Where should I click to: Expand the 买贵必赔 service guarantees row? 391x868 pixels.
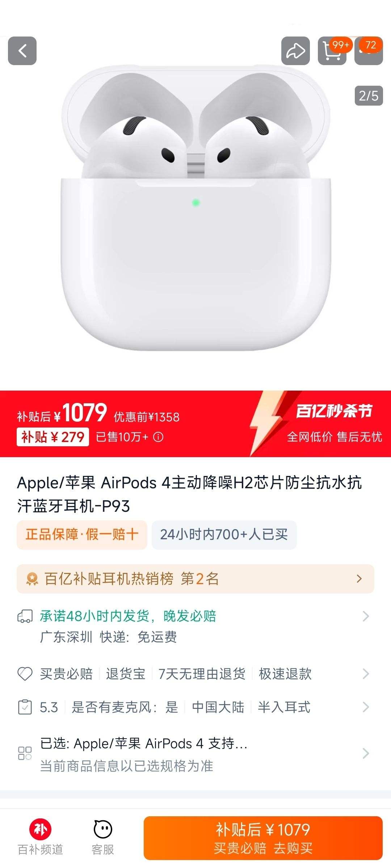195,674
